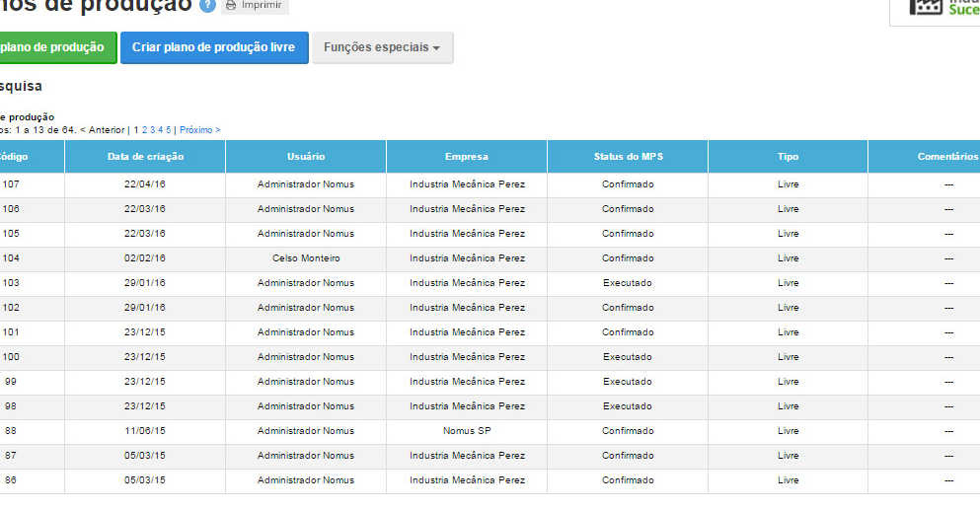This screenshot has height=510, width=980.
Task: Click the date 23/12/15 in row 101
Action: pyautogui.click(x=145, y=332)
